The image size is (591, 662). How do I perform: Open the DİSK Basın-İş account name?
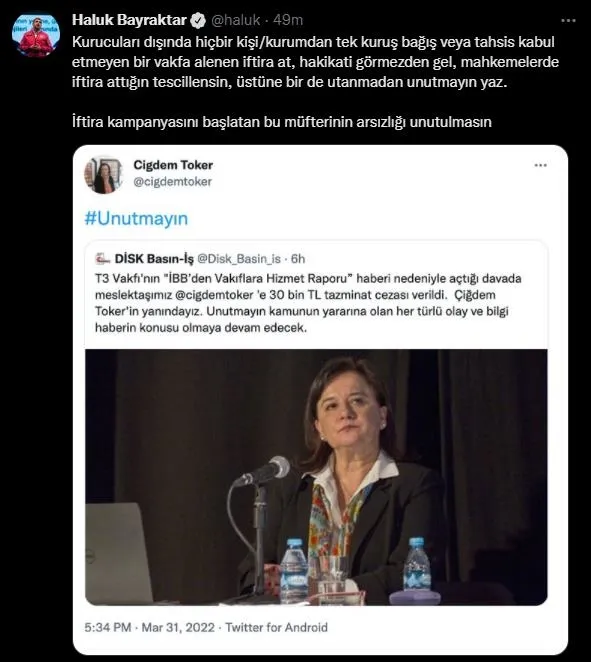(x=154, y=258)
